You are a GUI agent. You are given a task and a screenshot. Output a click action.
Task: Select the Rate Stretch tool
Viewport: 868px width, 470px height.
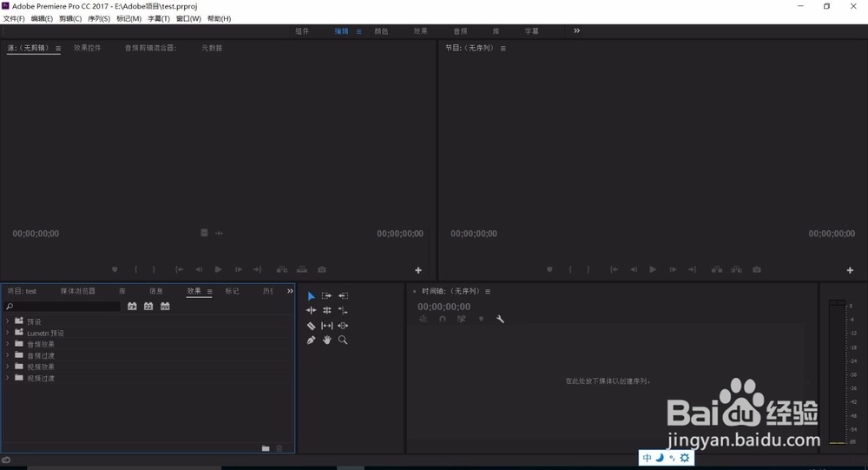click(x=343, y=310)
